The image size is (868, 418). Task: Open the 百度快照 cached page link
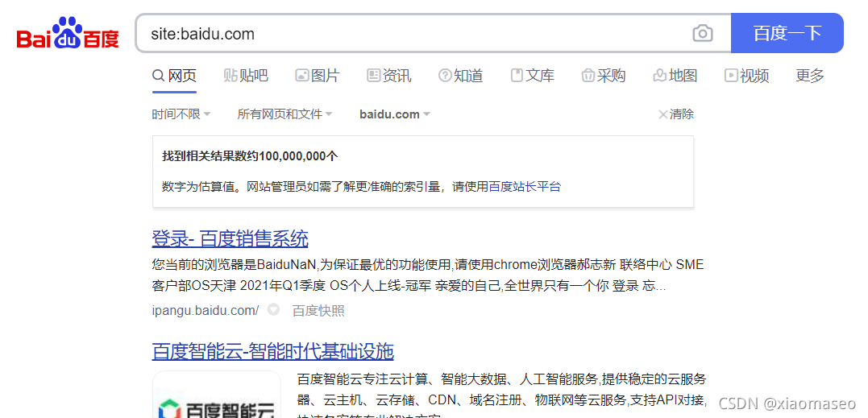coord(318,311)
